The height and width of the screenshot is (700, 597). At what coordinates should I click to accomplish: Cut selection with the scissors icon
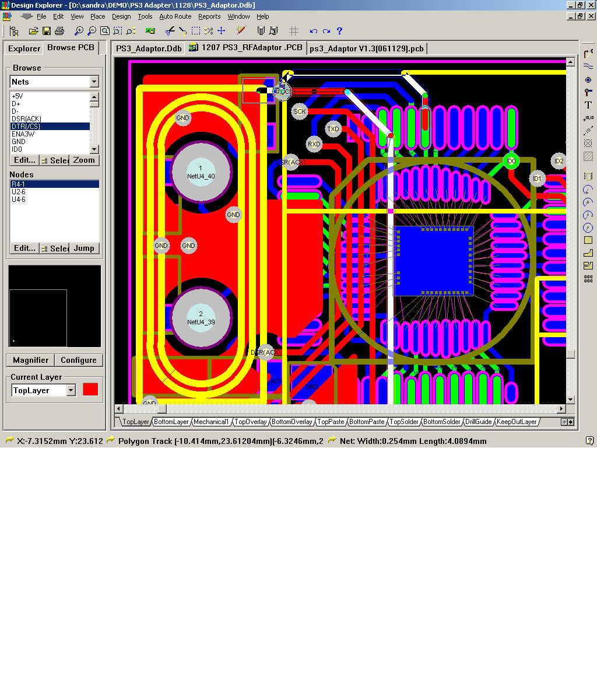pyautogui.click(x=169, y=31)
